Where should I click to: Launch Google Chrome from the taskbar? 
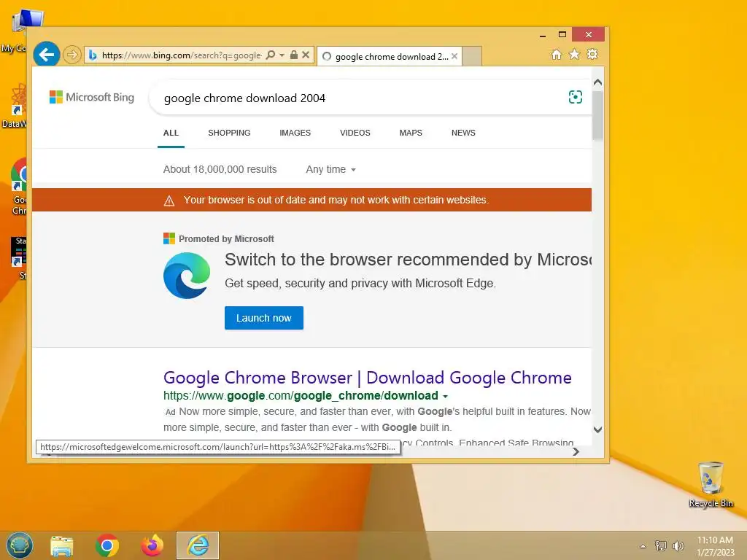107,545
